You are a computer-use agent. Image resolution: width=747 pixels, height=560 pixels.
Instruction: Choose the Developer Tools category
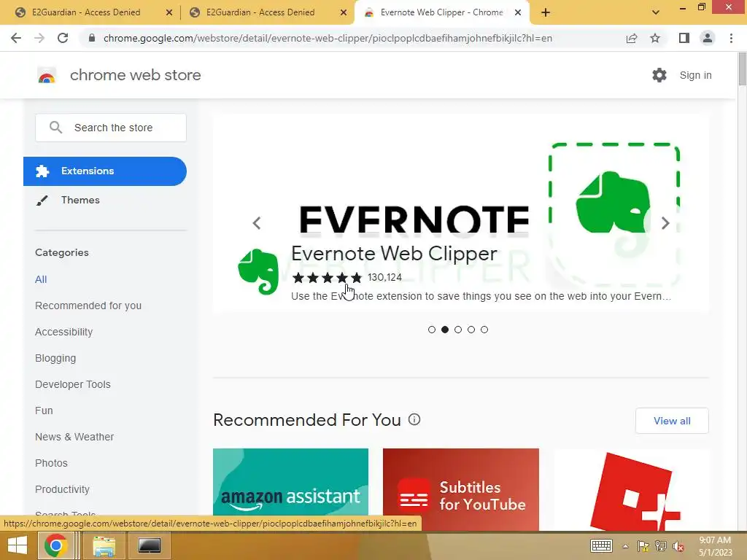click(72, 384)
